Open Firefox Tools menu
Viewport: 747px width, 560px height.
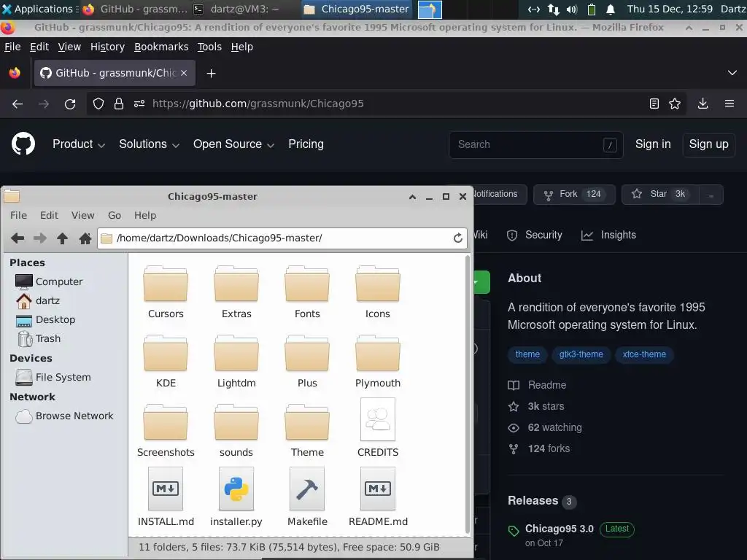pos(209,47)
